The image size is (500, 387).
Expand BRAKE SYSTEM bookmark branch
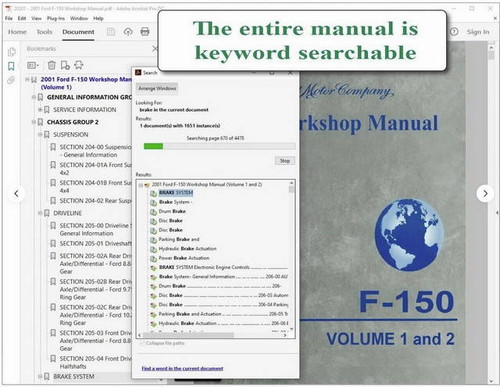pos(40,376)
